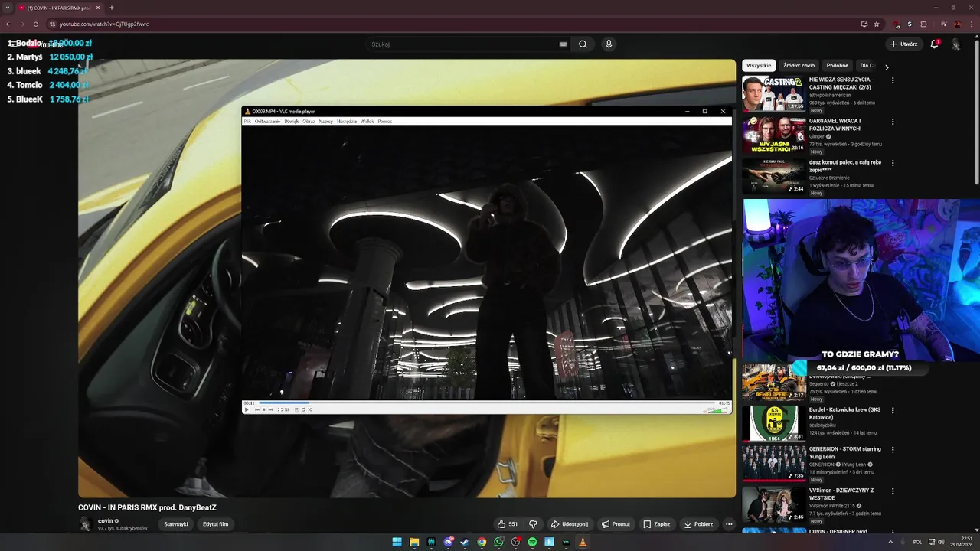Viewport: 980px width, 551px height.
Task: Click the install app icon in address bar
Action: (x=864, y=24)
